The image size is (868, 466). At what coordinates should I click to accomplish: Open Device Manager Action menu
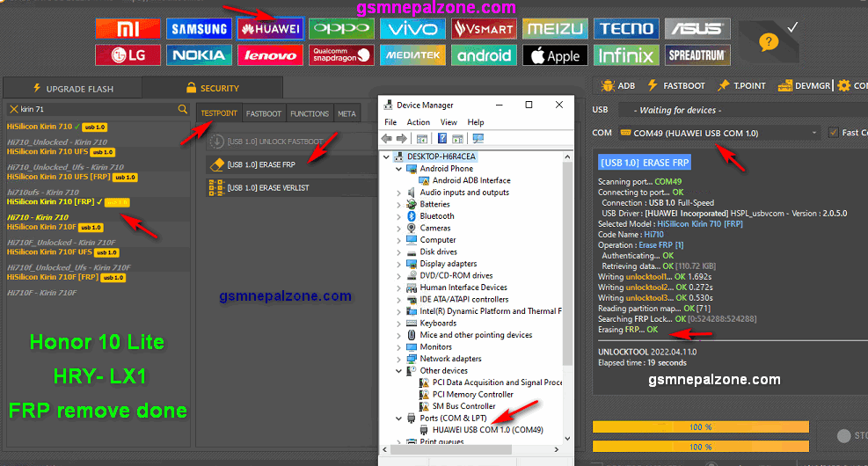(x=418, y=122)
